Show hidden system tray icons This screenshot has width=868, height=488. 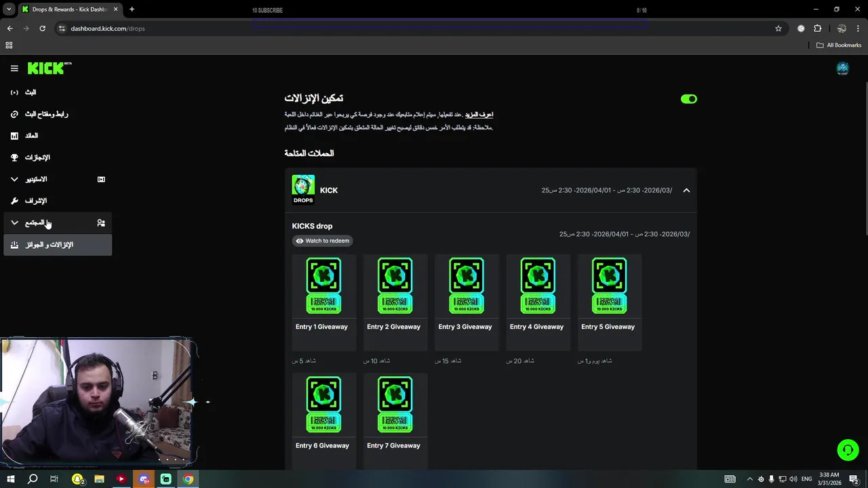749,479
